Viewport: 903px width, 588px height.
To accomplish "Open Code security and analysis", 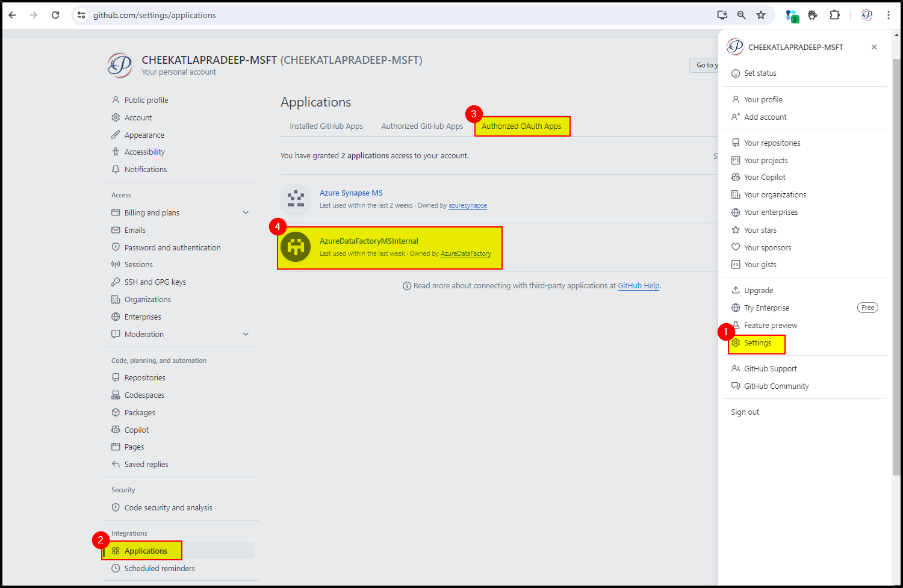I will click(168, 507).
